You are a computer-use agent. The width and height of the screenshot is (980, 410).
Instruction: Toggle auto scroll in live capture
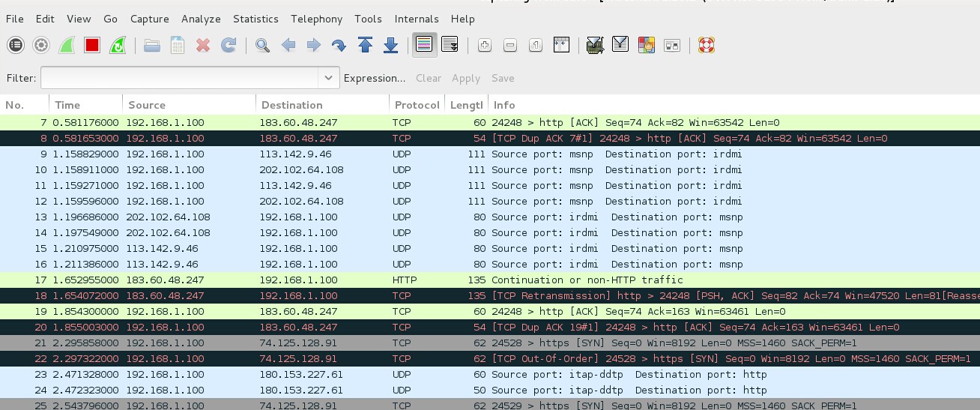(450, 46)
